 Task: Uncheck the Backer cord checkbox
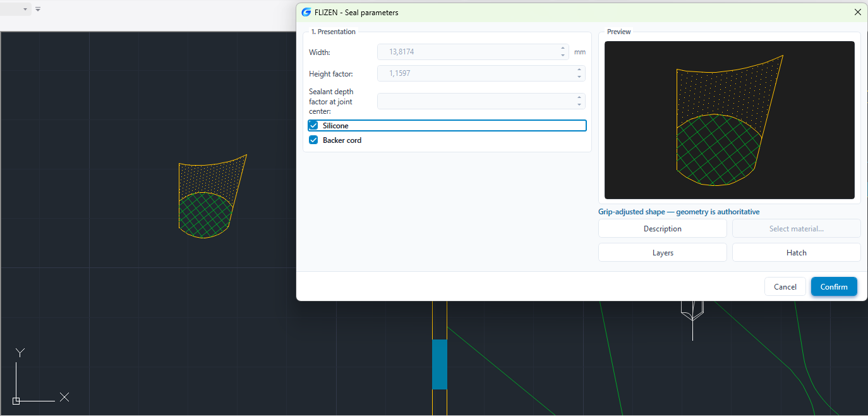[313, 140]
